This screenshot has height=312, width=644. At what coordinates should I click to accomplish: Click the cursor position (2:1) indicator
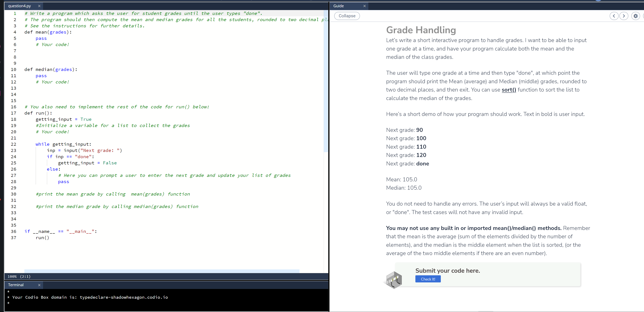point(25,277)
